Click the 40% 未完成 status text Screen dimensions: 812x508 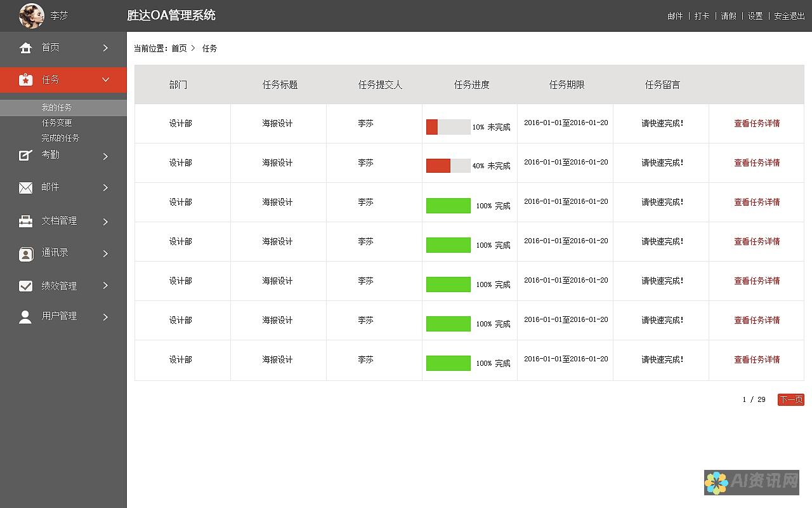click(x=491, y=166)
